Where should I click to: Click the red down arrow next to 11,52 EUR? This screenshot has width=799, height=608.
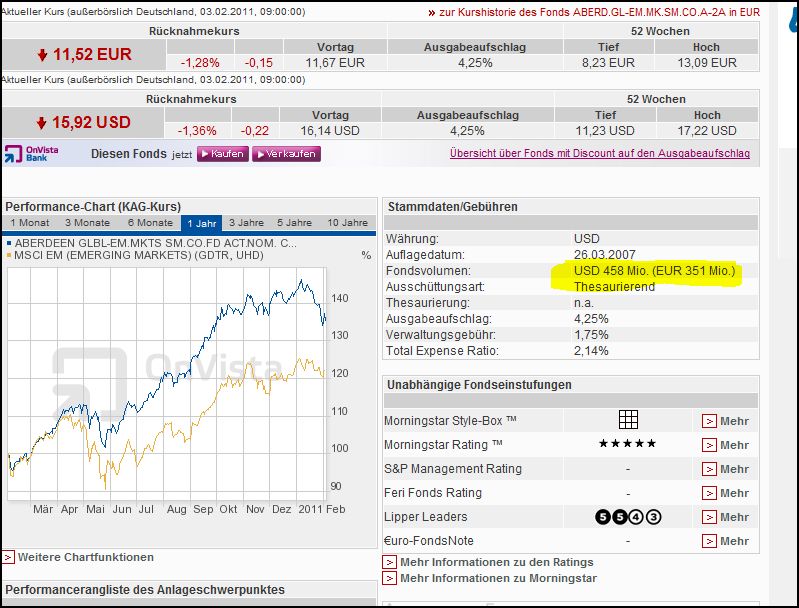coord(42,55)
